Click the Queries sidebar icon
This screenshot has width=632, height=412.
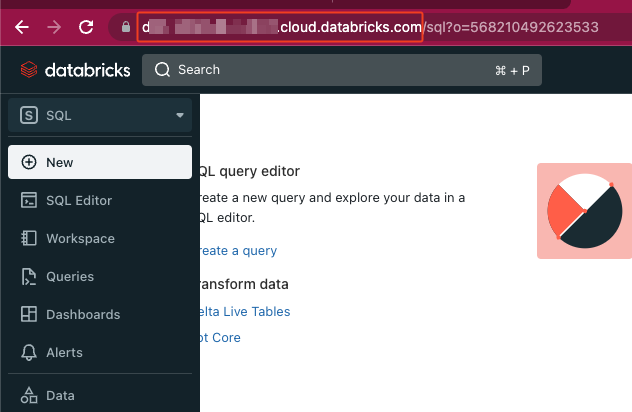[28, 276]
